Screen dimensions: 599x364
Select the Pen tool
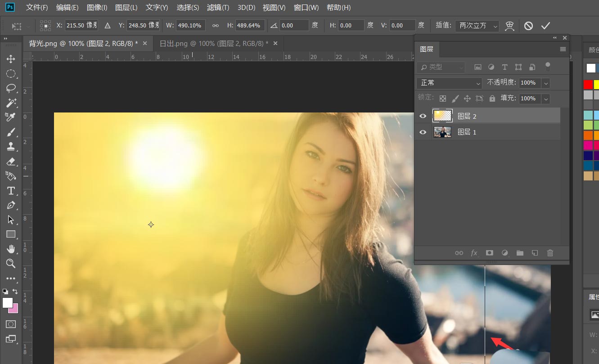coord(11,205)
